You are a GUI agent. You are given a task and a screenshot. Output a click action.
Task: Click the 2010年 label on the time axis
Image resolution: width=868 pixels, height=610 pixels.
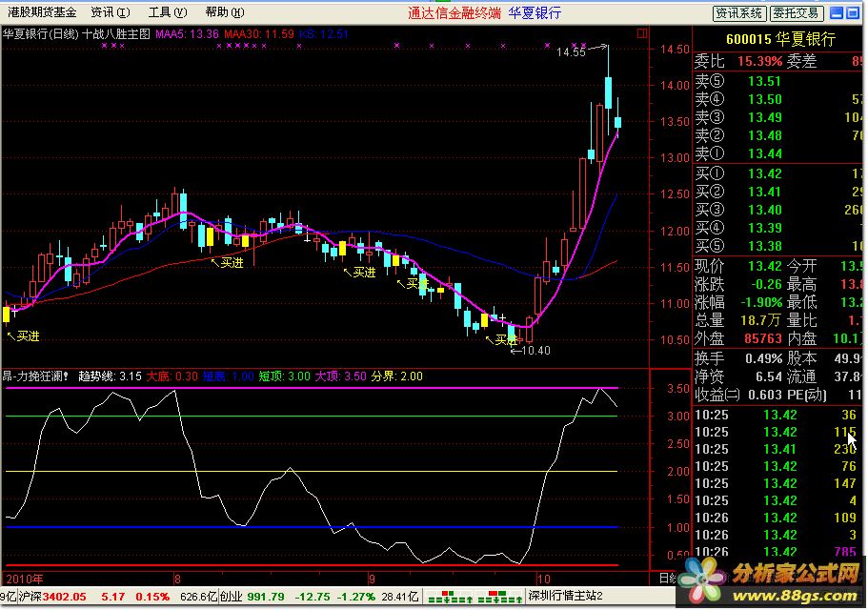(25, 579)
